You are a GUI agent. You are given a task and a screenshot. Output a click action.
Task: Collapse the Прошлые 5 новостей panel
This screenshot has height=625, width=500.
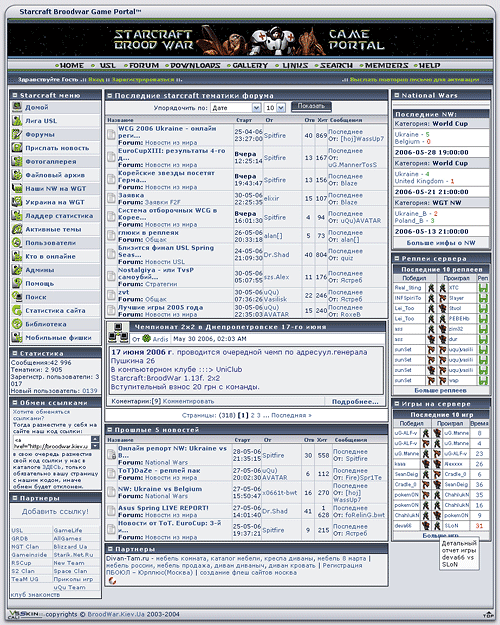[110, 430]
